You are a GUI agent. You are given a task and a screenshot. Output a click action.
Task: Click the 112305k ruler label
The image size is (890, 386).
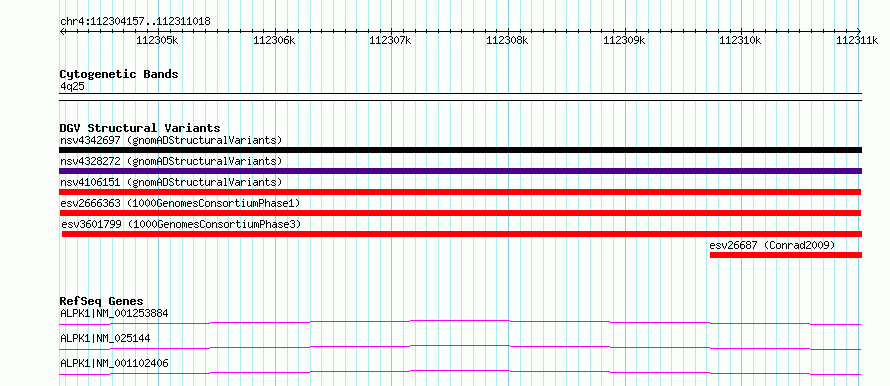click(158, 40)
